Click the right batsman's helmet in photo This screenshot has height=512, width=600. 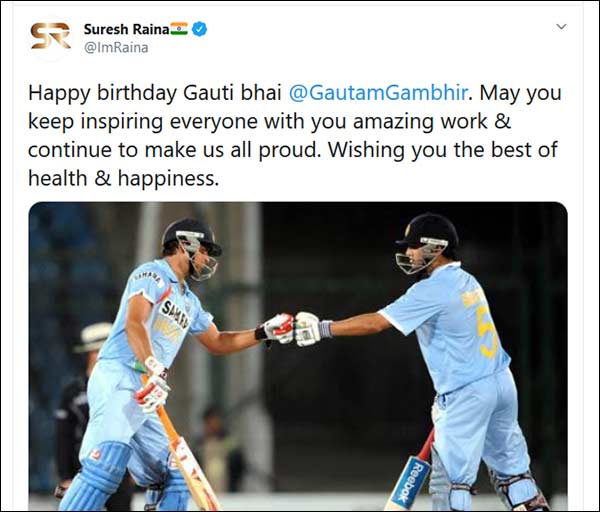[427, 243]
